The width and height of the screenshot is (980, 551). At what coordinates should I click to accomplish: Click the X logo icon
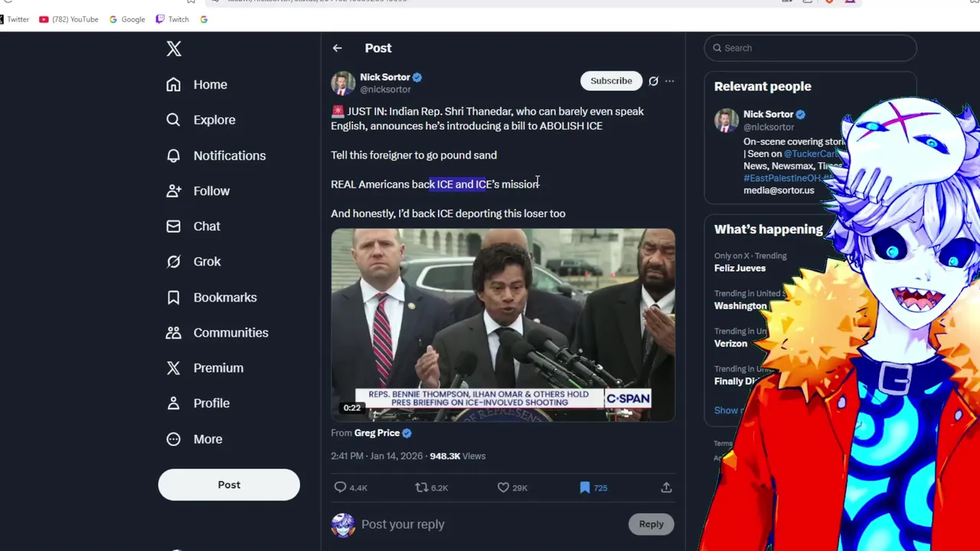pyautogui.click(x=174, y=49)
